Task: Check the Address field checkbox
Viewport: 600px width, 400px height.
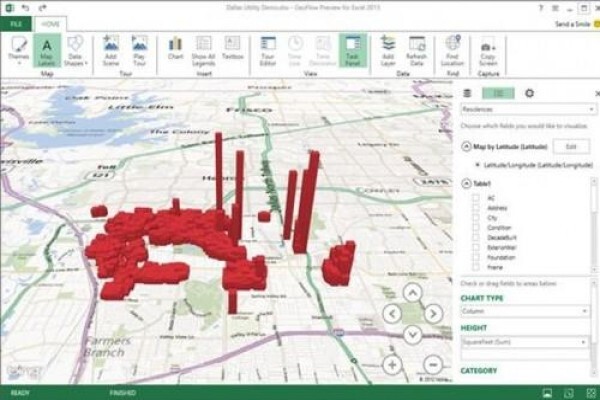Action: (x=476, y=208)
